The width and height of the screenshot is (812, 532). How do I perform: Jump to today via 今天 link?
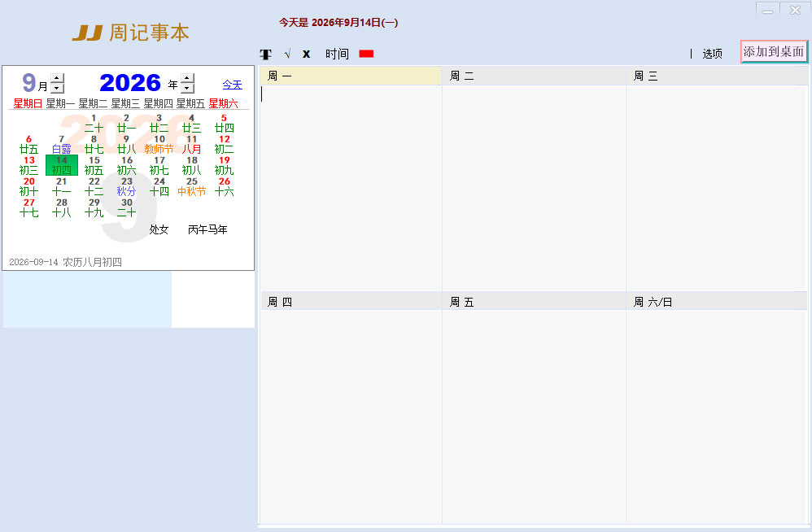point(232,85)
